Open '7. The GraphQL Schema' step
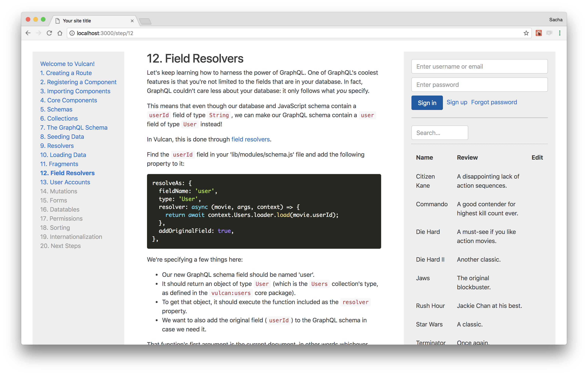The image size is (588, 375). click(x=74, y=127)
